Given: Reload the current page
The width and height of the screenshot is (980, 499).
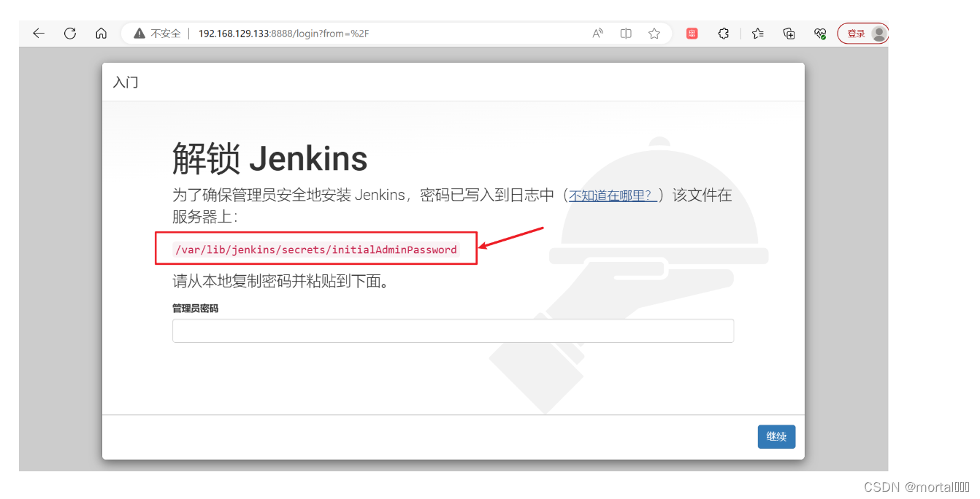Looking at the screenshot, I should click(x=70, y=34).
